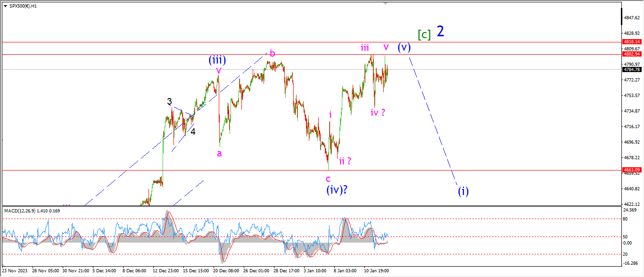Click the SPX500(€),H1 chart title

[23, 5]
